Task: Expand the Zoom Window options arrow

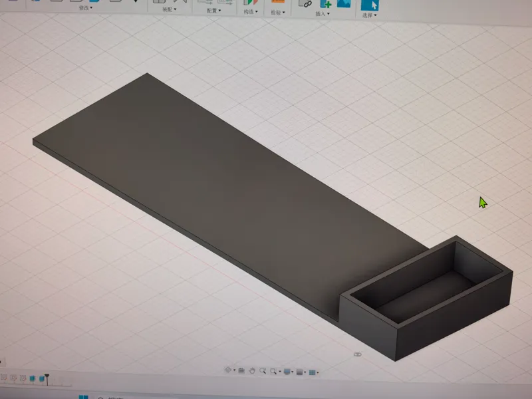Action: click(280, 371)
